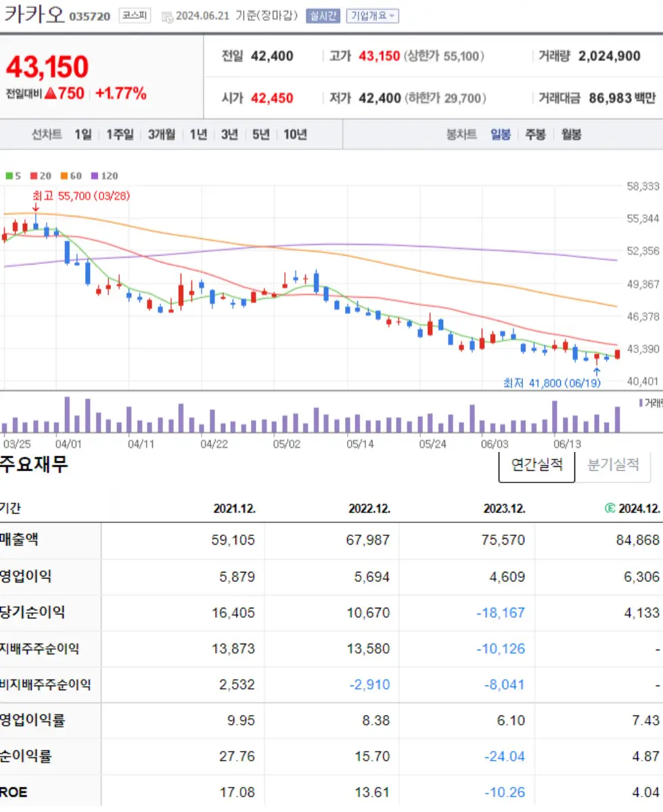Select the 1년 line chart tab
Viewport: 663px width, 812px height.
pyautogui.click(x=198, y=135)
